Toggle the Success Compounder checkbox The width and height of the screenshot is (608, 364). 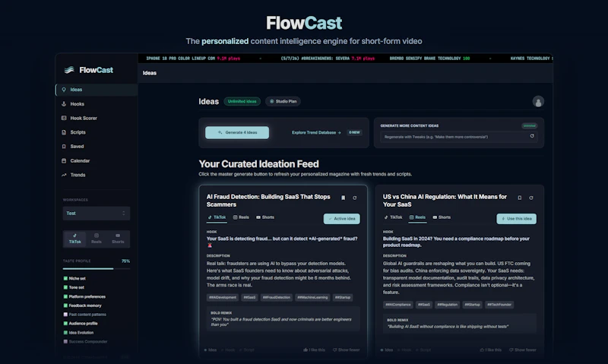coord(65,341)
